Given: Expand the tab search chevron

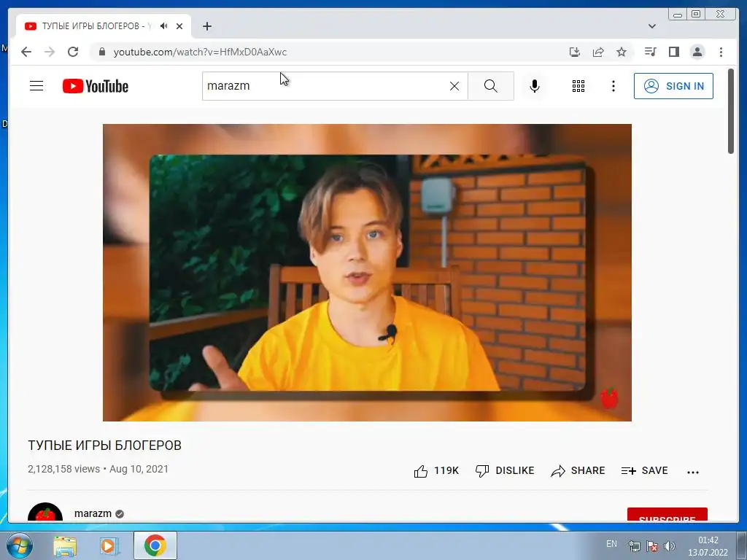Looking at the screenshot, I should tap(651, 26).
